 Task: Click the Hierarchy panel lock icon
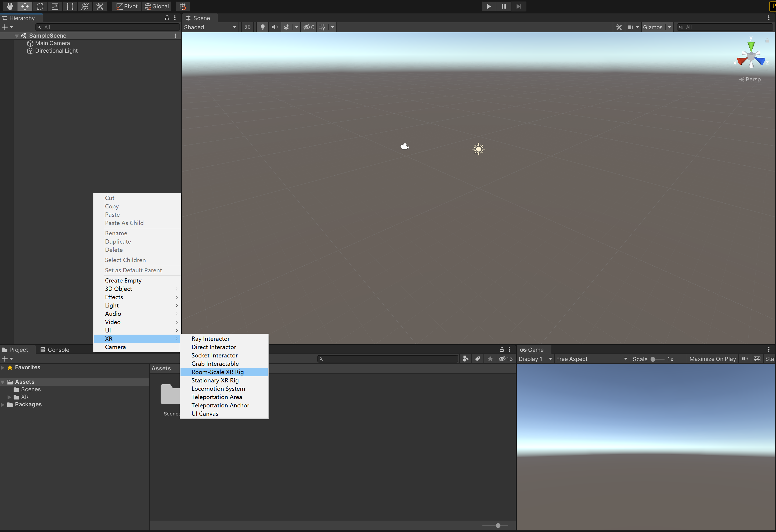tap(167, 18)
